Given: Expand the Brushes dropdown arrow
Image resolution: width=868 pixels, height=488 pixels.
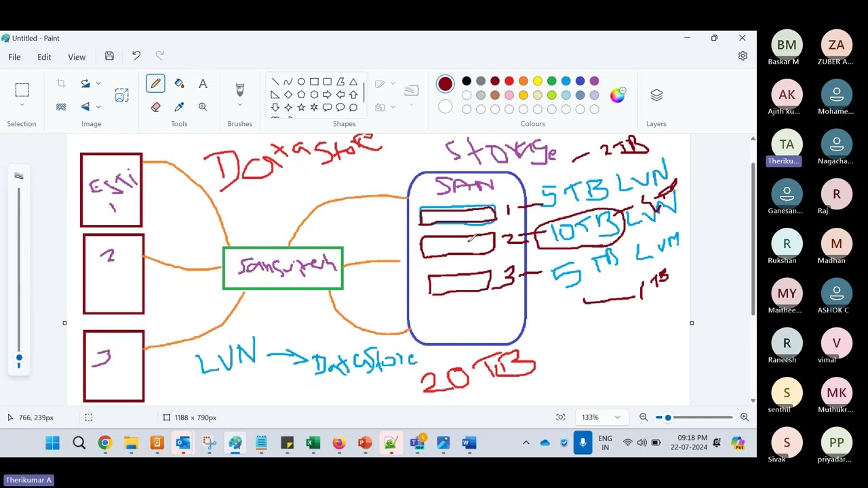Looking at the screenshot, I should [239, 106].
